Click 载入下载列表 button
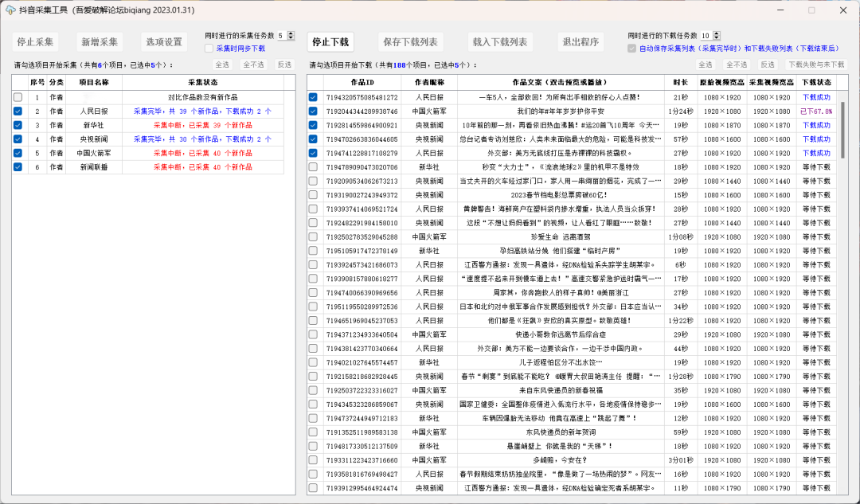 [499, 42]
